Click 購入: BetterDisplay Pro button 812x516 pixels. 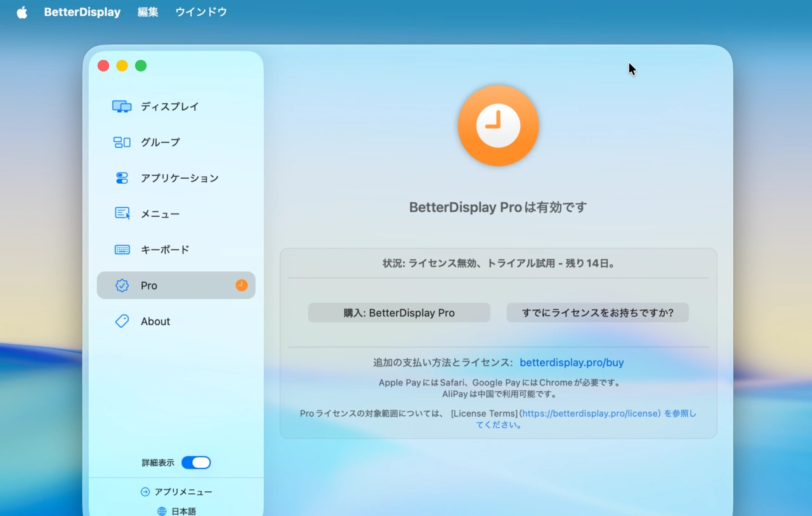[x=399, y=313]
